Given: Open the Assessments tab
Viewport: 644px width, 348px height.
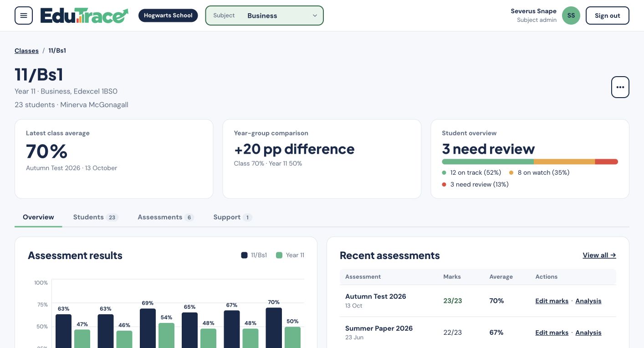Looking at the screenshot, I should coord(166,217).
